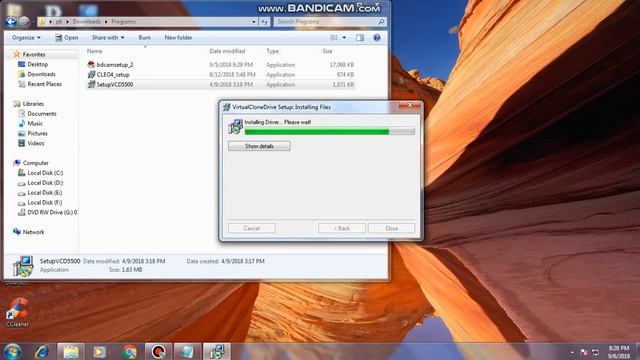Click the installer Back button
This screenshot has width=640, height=360.
(342, 228)
